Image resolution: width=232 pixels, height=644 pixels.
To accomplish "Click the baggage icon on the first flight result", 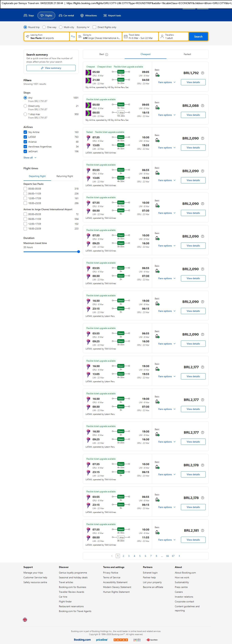I will pyautogui.click(x=157, y=75).
